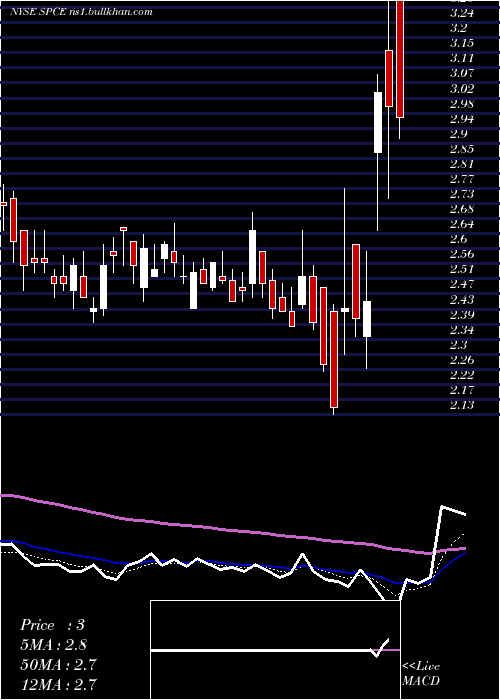Click the 2.3 price axis label

coord(458,345)
